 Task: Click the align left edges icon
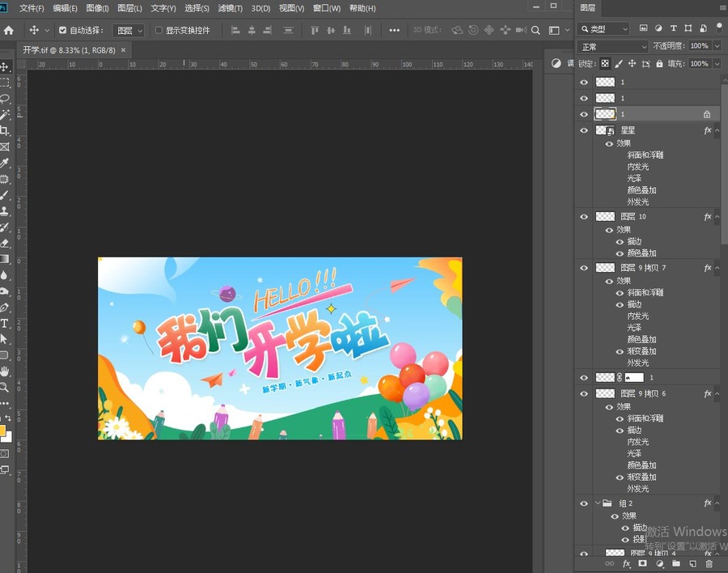(x=236, y=30)
